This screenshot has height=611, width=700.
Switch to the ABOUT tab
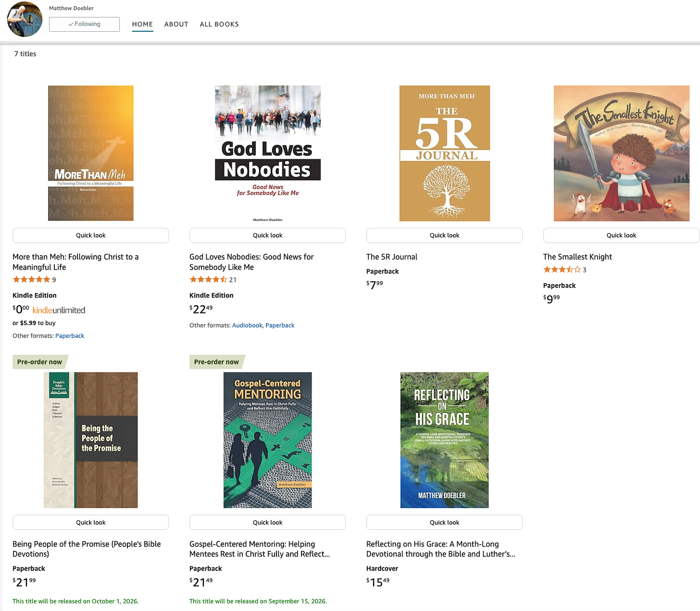click(176, 24)
